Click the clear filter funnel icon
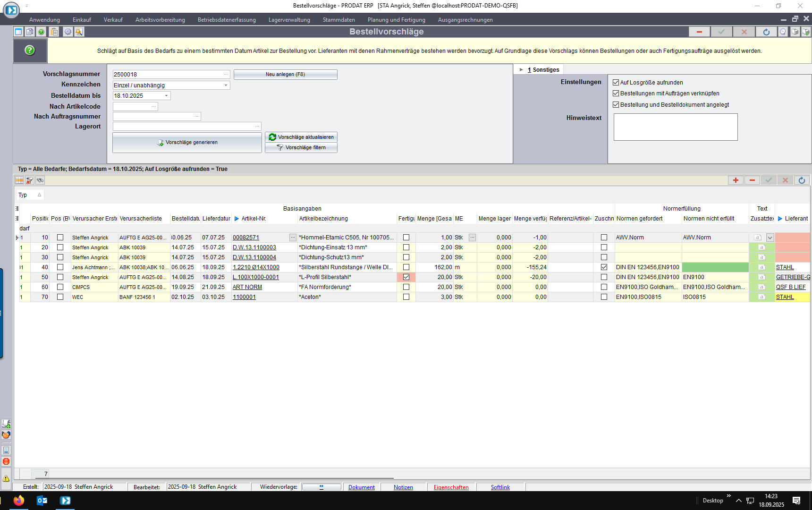 [30, 180]
